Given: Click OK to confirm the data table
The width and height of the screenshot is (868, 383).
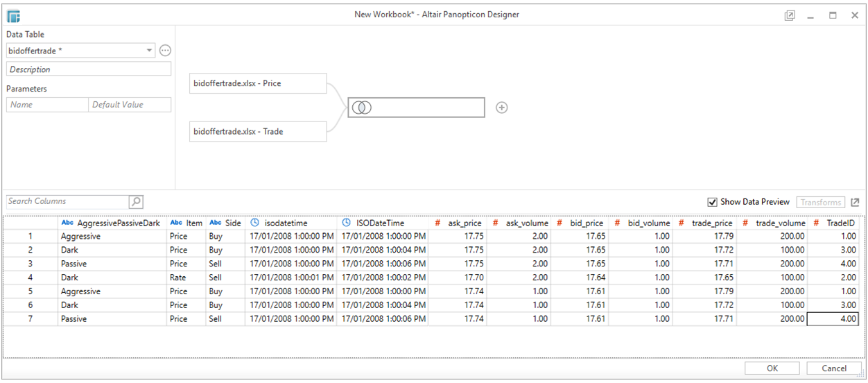Looking at the screenshot, I should (x=772, y=368).
